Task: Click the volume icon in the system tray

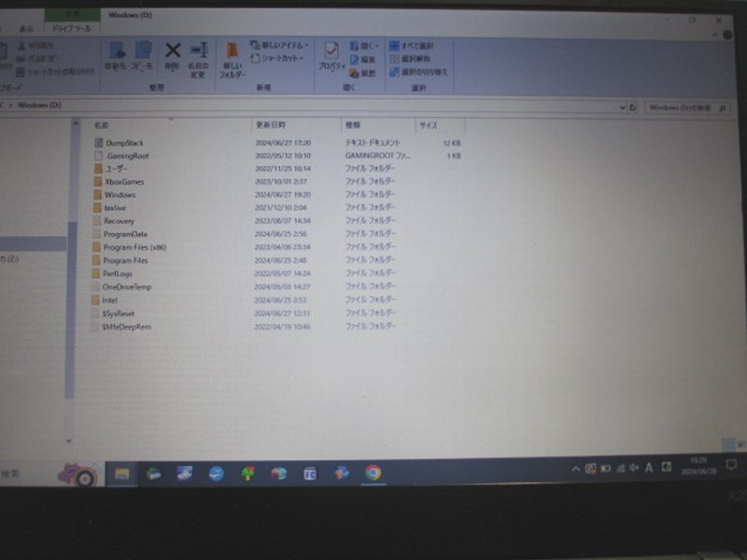Action: coord(634,469)
